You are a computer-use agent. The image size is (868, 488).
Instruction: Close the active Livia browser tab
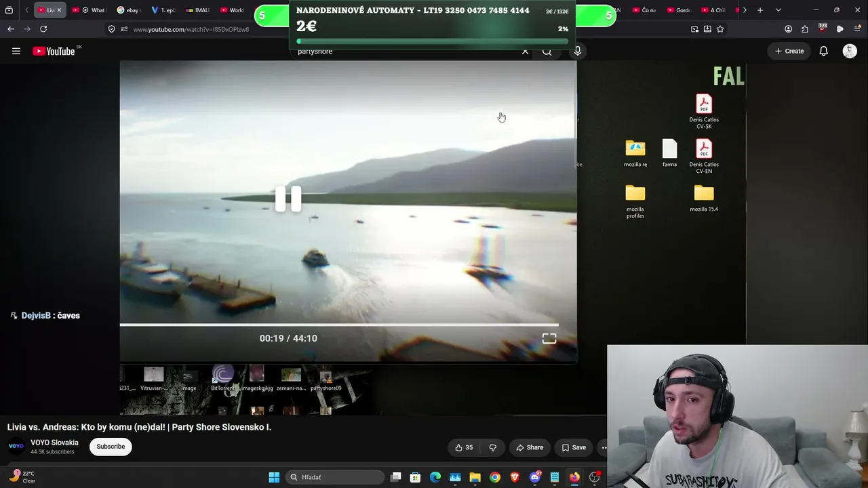tap(59, 10)
